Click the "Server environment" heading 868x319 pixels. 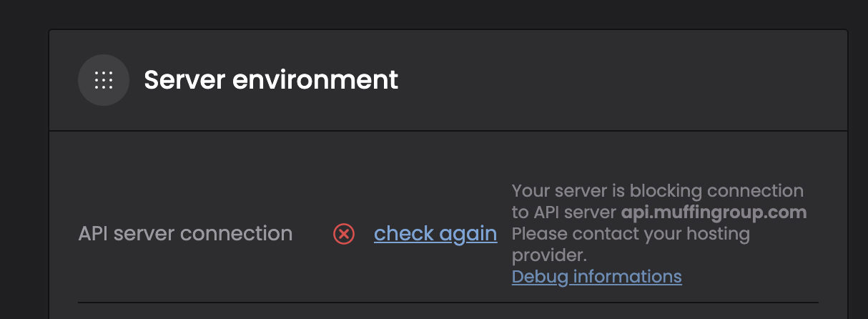[271, 79]
